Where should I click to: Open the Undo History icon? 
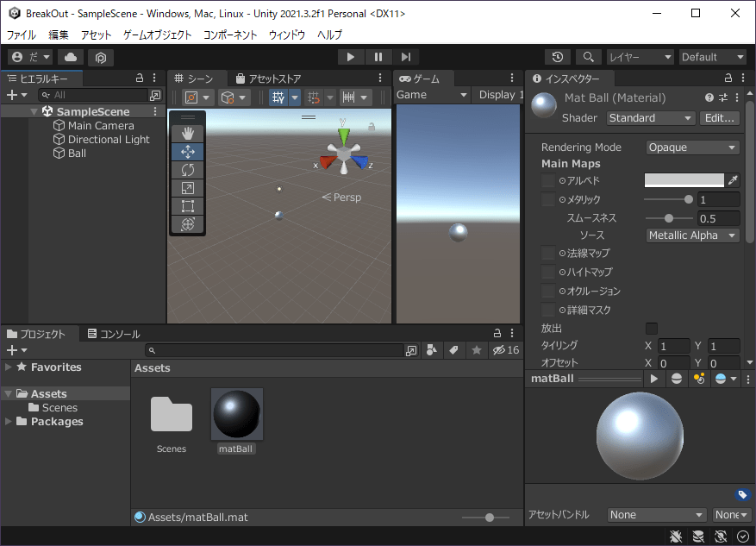coord(558,58)
